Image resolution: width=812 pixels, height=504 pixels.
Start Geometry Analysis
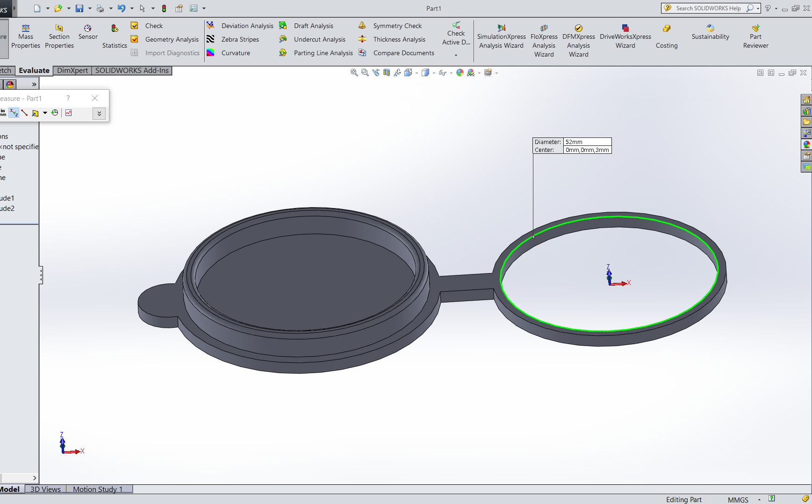[165, 39]
